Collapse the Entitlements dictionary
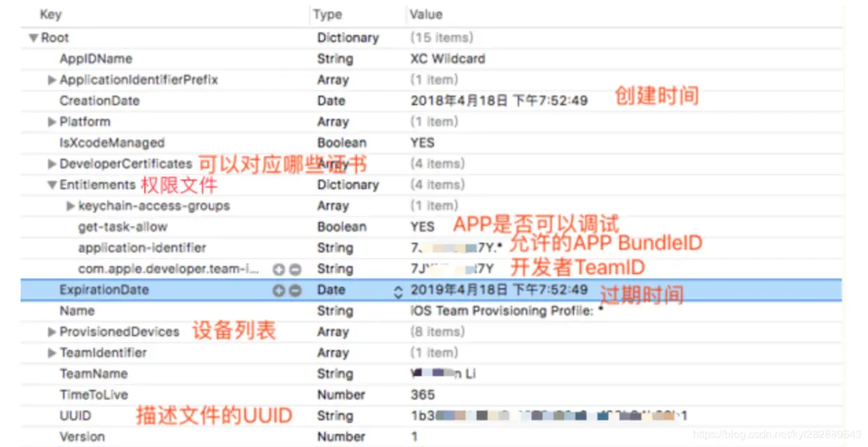 coord(52,185)
